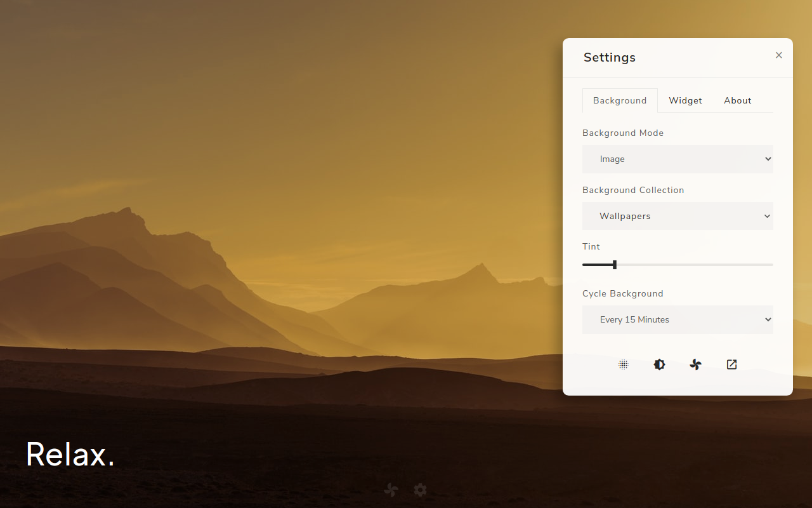Click the "Background Mode" label
812x508 pixels.
[623, 133]
